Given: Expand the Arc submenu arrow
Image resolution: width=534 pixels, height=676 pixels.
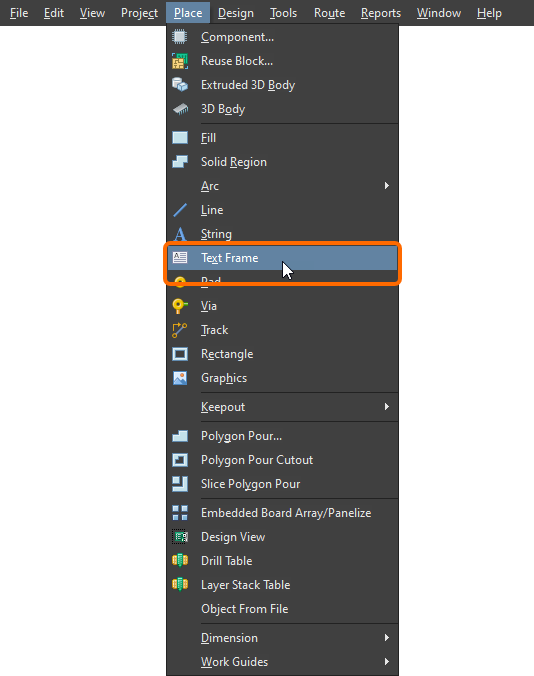Looking at the screenshot, I should pyautogui.click(x=387, y=186).
